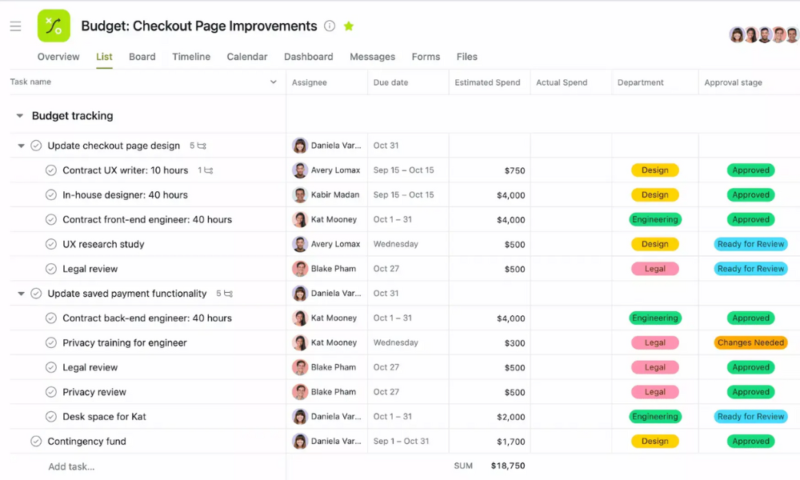Click $1,700 estimated spend cell
The width and height of the screenshot is (800, 480).
511,441
